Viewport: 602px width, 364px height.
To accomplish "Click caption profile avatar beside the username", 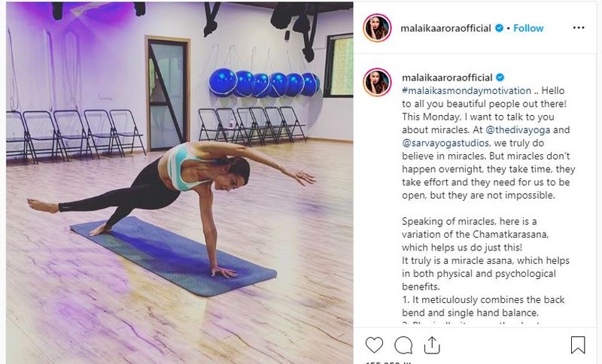I will coord(377,82).
